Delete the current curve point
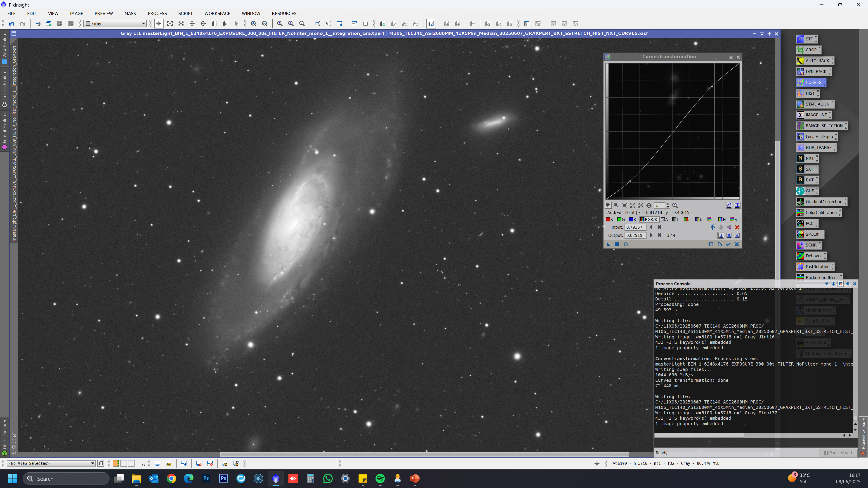Image resolution: width=868 pixels, height=488 pixels. [x=737, y=227]
